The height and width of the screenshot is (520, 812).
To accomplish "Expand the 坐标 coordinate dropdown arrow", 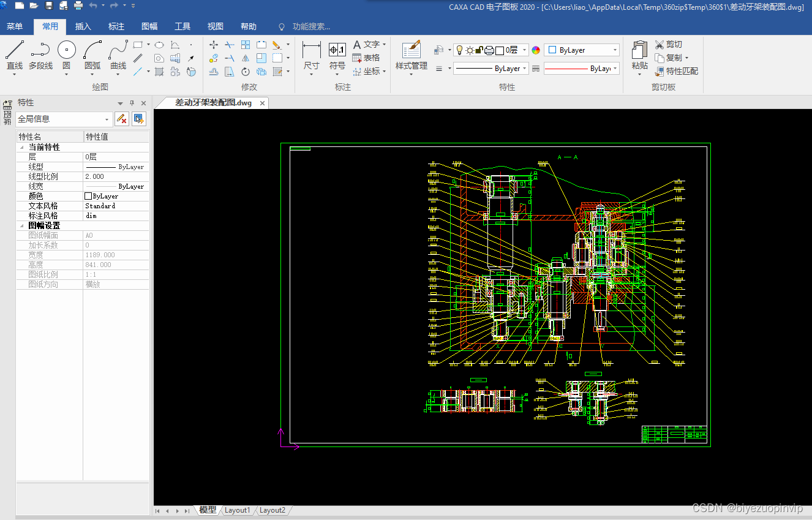I will click(x=385, y=72).
